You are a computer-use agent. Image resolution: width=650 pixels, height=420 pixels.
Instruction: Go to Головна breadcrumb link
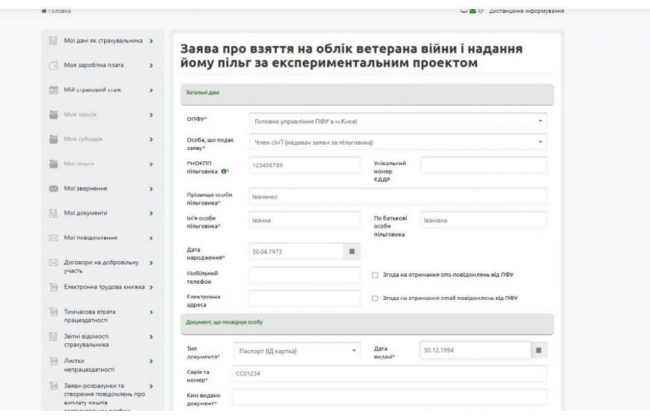(x=60, y=11)
